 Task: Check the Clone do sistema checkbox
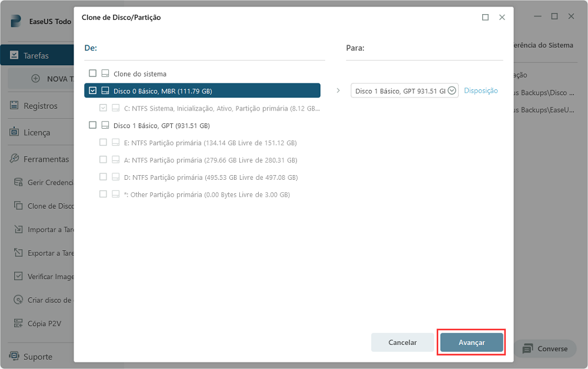coord(92,74)
